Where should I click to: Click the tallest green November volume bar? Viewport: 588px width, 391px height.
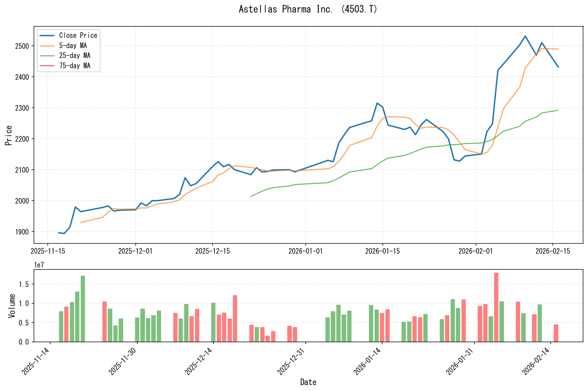pos(83,308)
